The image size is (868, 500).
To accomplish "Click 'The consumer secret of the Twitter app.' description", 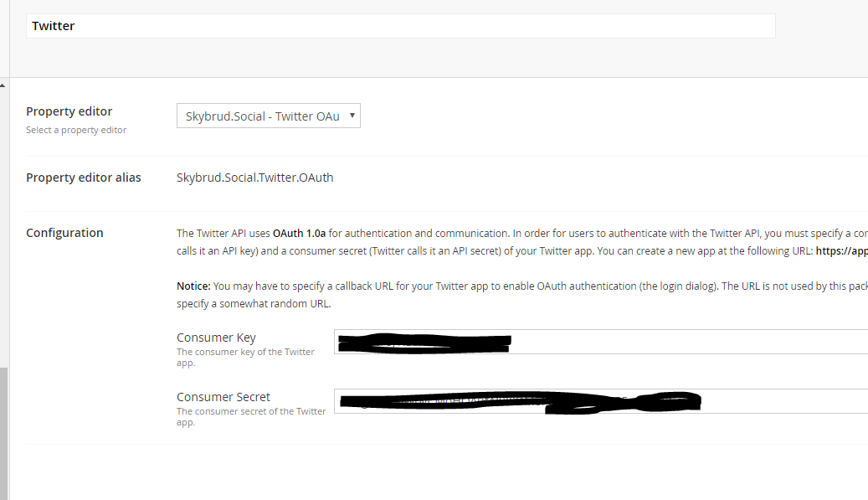I will click(251, 416).
